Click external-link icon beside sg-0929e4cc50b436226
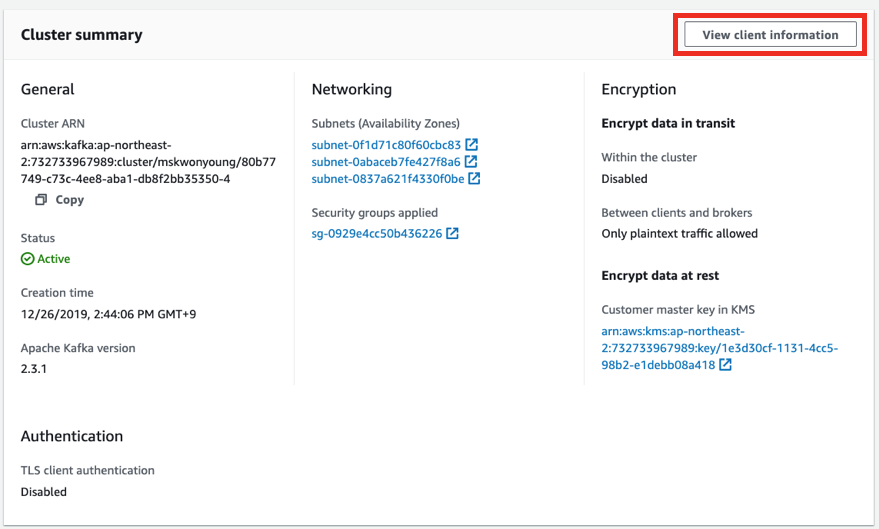879x529 pixels. [452, 233]
